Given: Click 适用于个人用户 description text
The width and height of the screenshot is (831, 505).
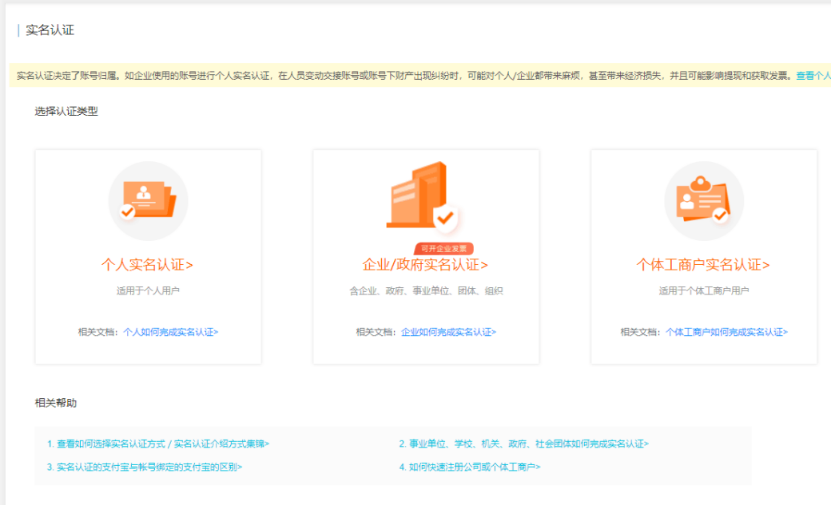Looking at the screenshot, I should (x=148, y=291).
